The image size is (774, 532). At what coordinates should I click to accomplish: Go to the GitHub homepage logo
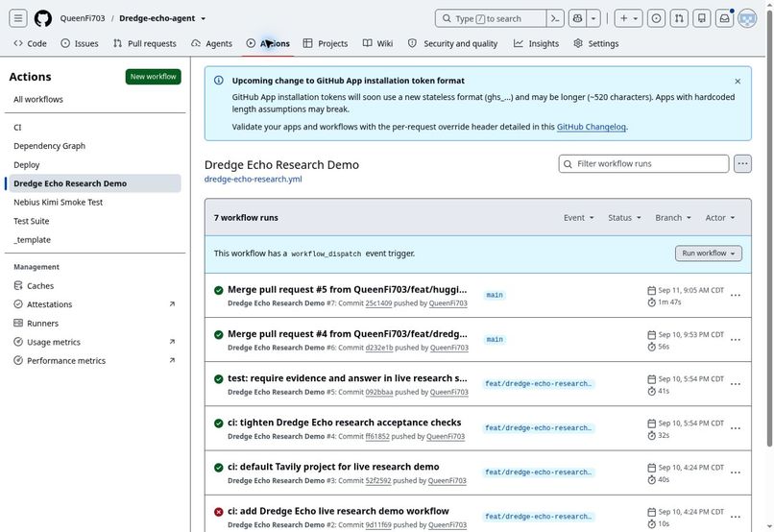click(43, 18)
